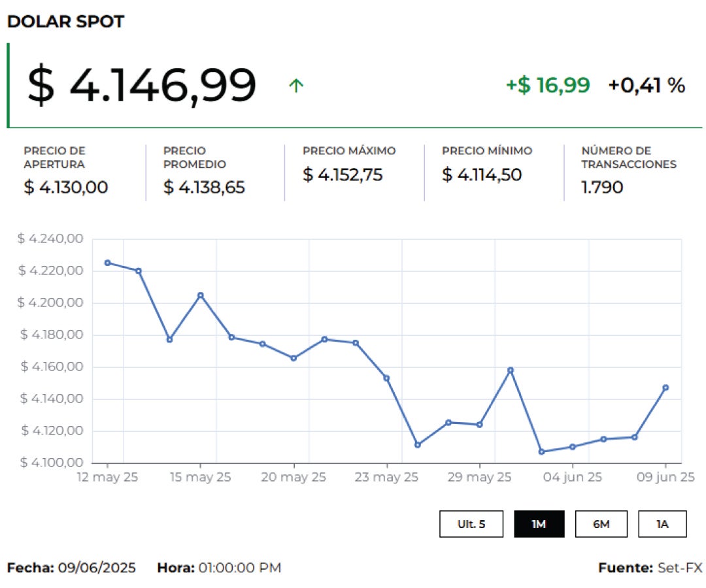Click the green upward trend arrow
The height and width of the screenshot is (588, 706).
[x=296, y=86]
